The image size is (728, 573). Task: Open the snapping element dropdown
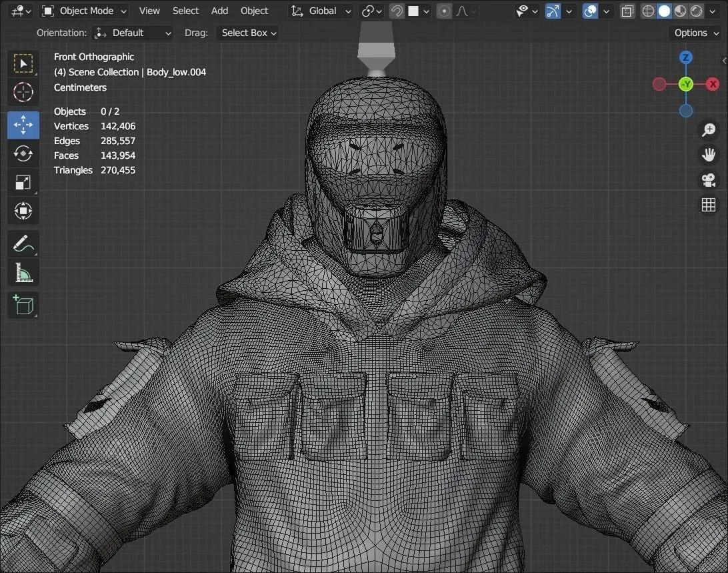point(418,11)
